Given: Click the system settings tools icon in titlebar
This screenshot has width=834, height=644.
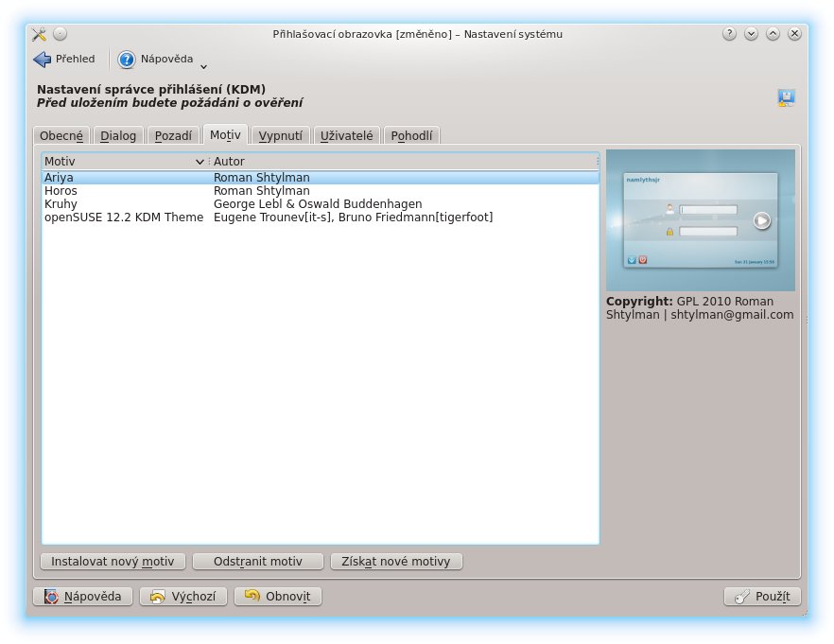Looking at the screenshot, I should pos(39,34).
